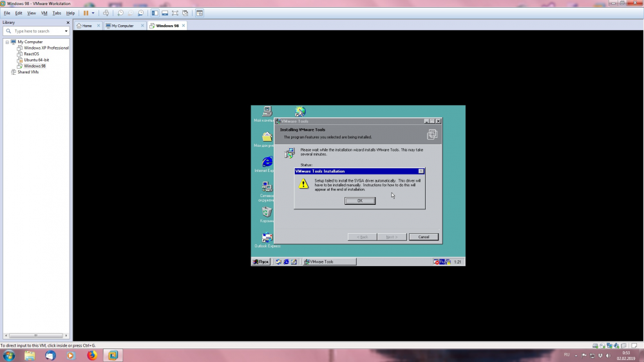The image size is (644, 362).
Task: Click the volume speaker tray icon
Action: point(609,356)
